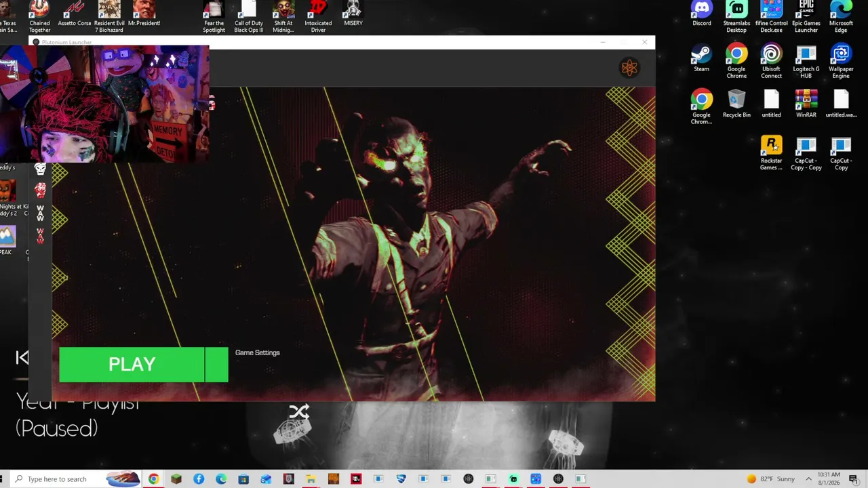This screenshot has height=488, width=868.
Task: Open Google Chrome from the taskbar
Action: (154, 479)
